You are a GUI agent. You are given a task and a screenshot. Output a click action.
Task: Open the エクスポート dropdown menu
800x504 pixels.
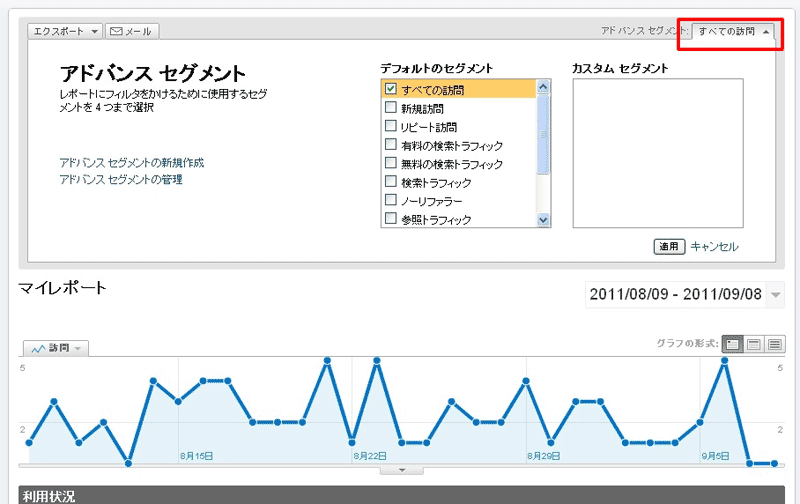click(x=63, y=31)
